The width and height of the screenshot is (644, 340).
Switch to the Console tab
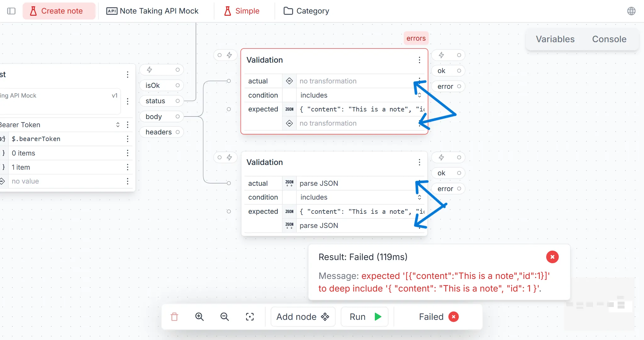coord(609,39)
